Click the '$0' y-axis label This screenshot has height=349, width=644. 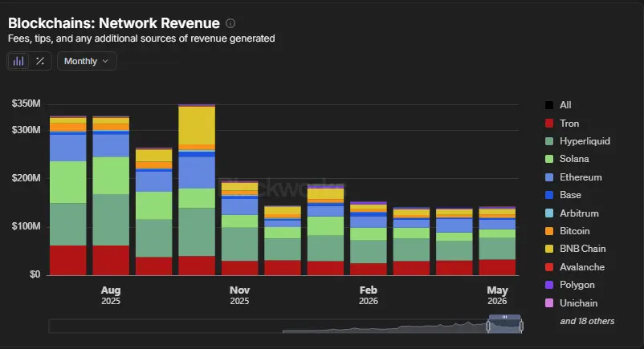[x=35, y=274]
